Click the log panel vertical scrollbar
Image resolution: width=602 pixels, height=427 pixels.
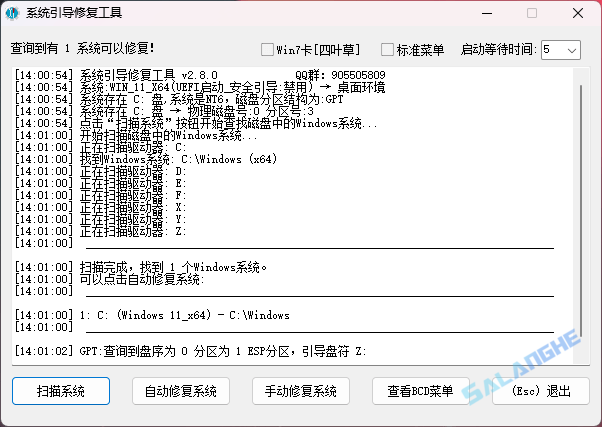(x=581, y=211)
